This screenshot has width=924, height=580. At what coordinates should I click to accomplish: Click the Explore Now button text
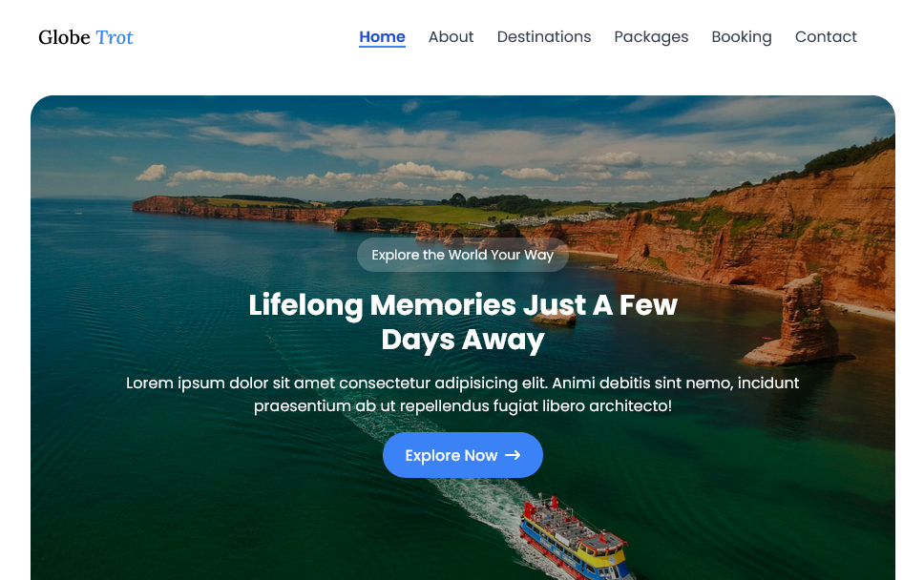coord(451,455)
